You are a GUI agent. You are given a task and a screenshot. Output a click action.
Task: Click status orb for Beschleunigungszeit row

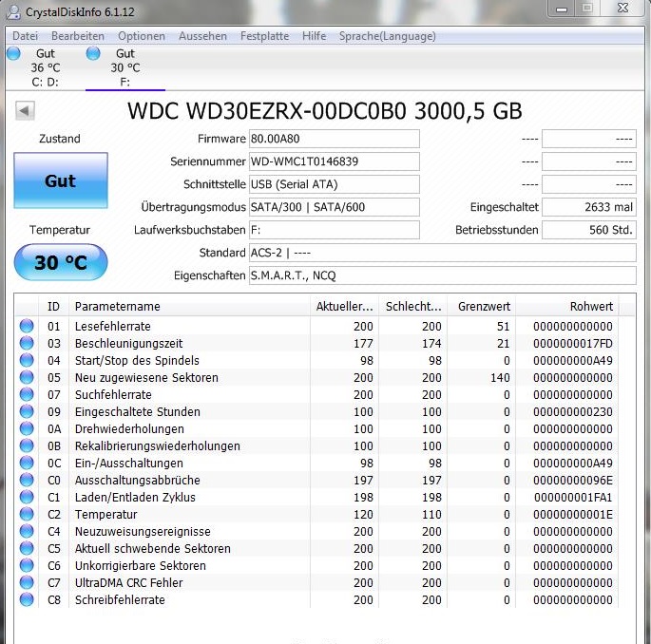pyautogui.click(x=27, y=343)
